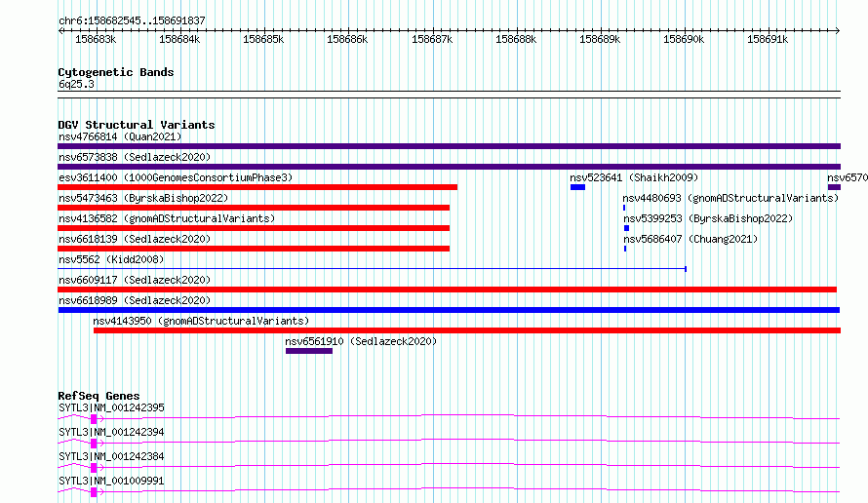The width and height of the screenshot is (868, 503).
Task: Click the nsv4136582 (gnomADStructuralVariants) label
Action: [167, 218]
